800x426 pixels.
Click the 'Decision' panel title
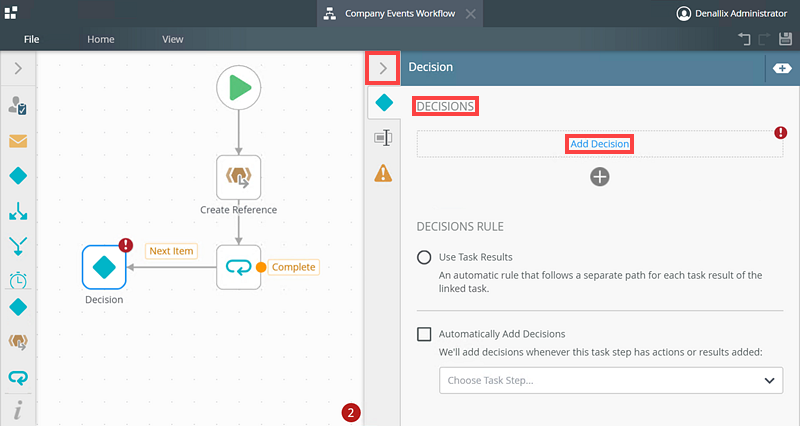pos(431,67)
